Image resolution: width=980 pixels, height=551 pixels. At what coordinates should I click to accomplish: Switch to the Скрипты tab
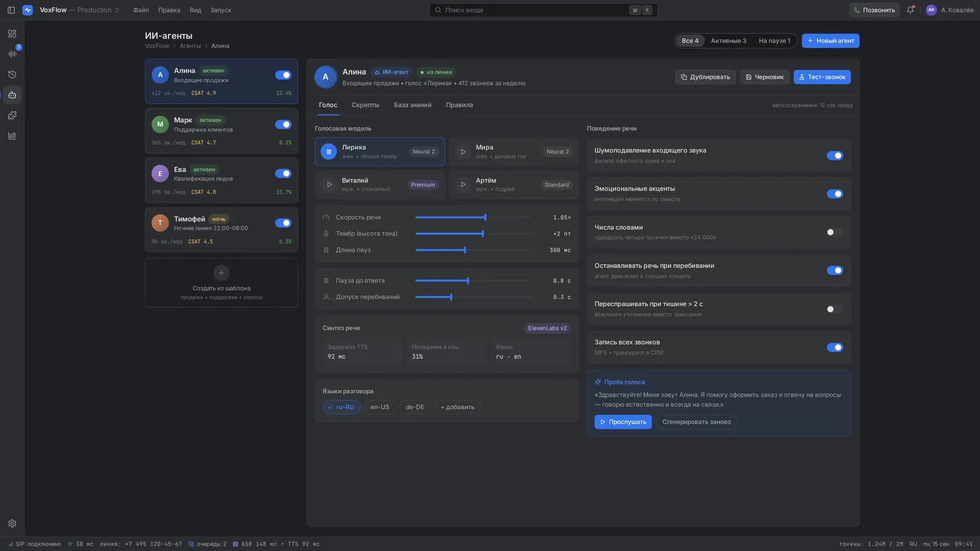(x=365, y=105)
